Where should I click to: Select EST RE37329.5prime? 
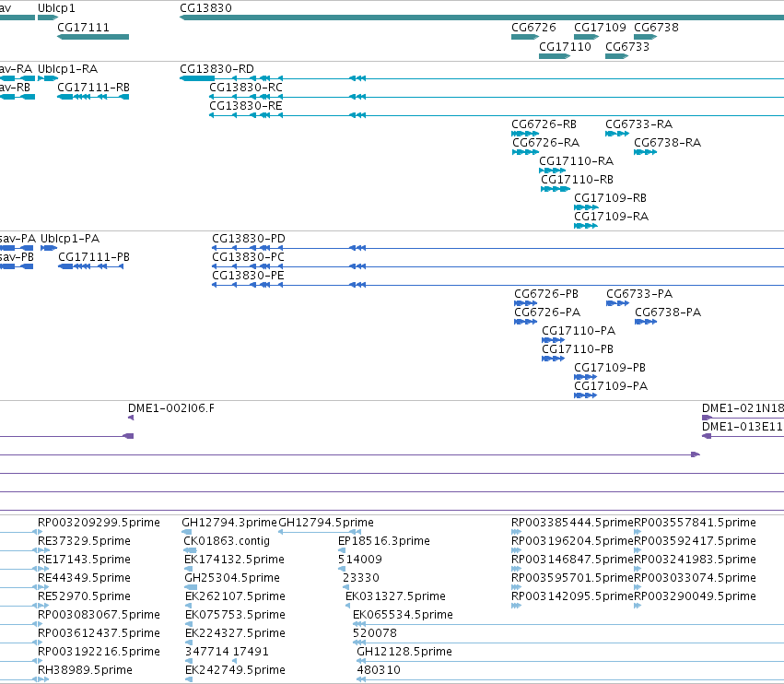84,541
